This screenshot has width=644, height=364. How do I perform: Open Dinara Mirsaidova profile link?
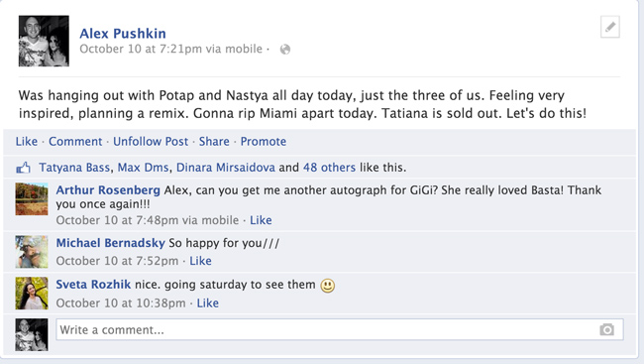coord(226,168)
